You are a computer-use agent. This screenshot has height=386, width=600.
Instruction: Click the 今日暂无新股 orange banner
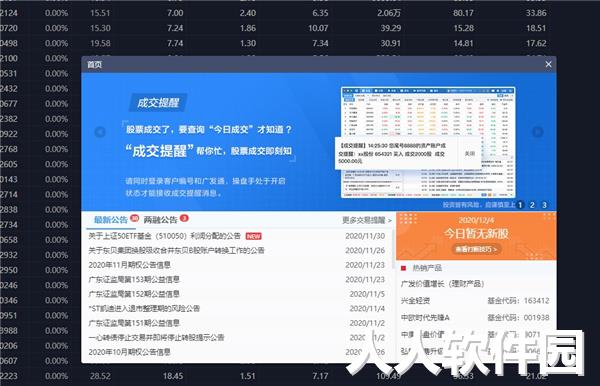(x=476, y=236)
